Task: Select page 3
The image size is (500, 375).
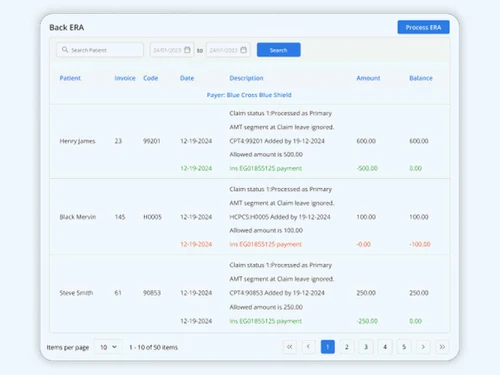Action: [x=366, y=347]
